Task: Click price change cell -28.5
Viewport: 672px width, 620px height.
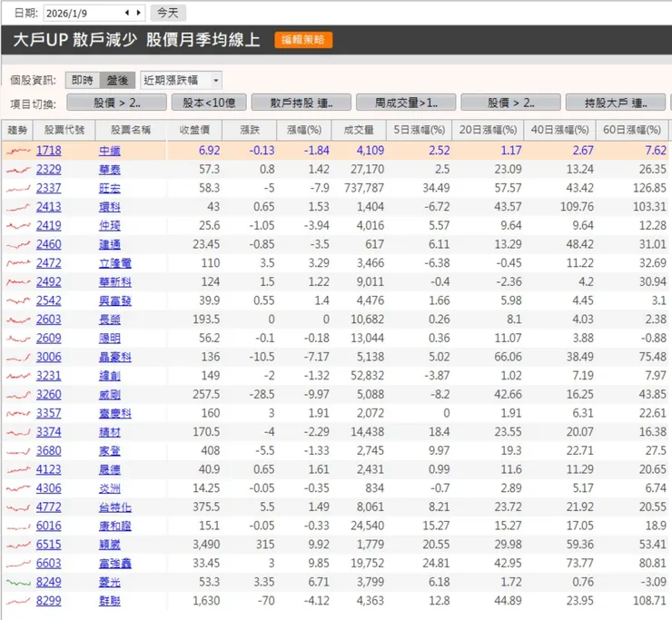Action: 262,395
